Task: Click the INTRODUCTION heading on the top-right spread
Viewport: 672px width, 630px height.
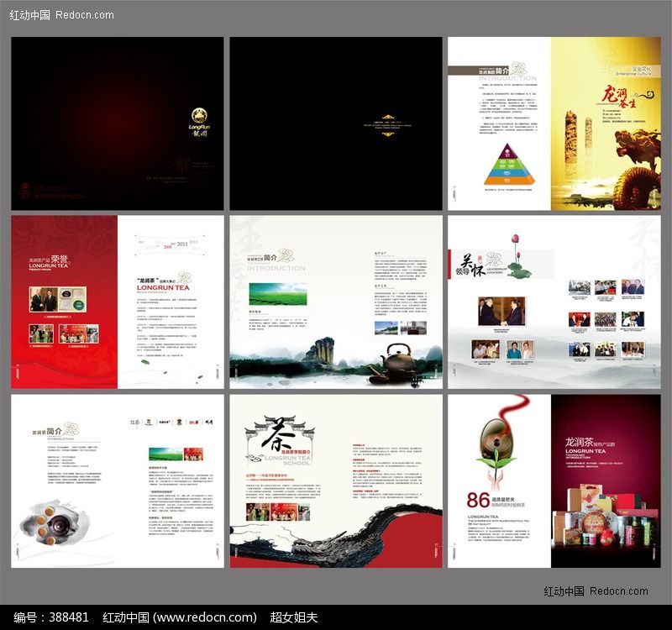Action: point(507,78)
